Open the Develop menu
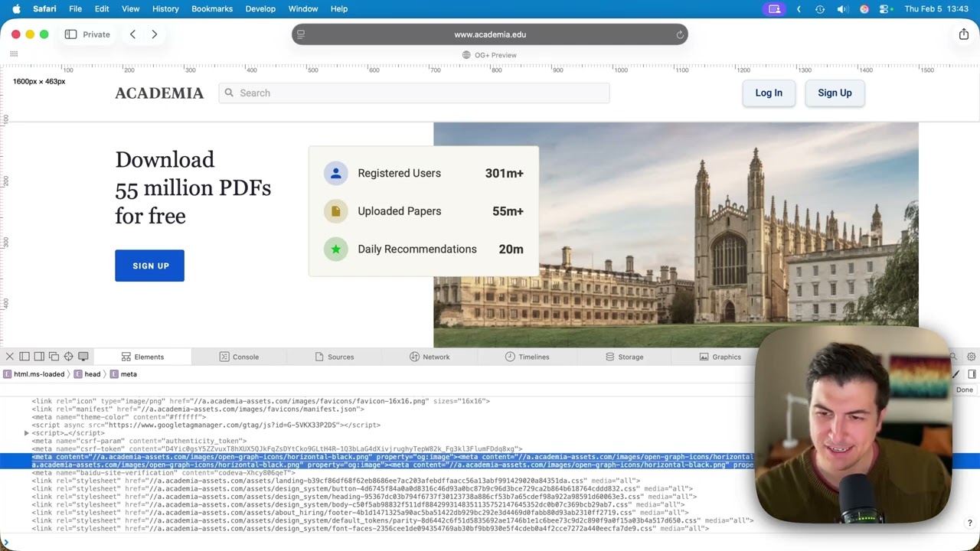The image size is (980, 551). coord(260,9)
